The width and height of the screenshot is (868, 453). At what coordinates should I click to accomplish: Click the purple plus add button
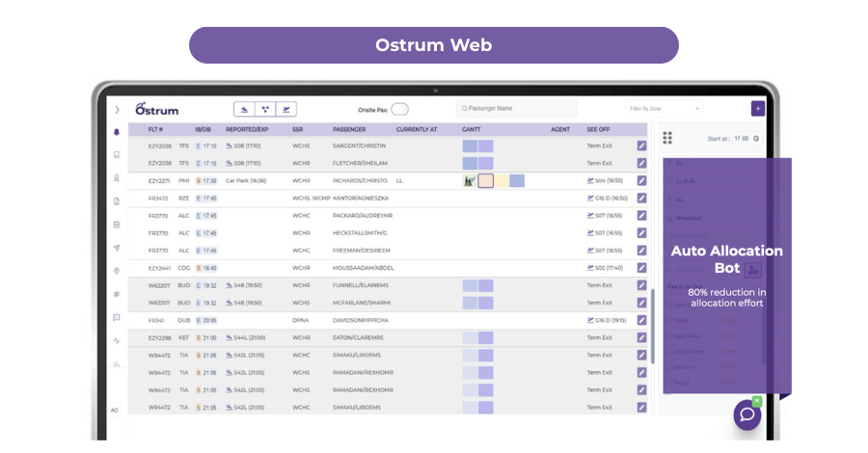758,108
